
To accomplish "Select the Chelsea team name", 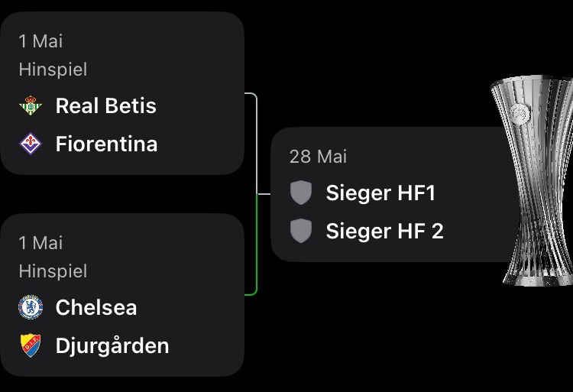I will tap(96, 307).
